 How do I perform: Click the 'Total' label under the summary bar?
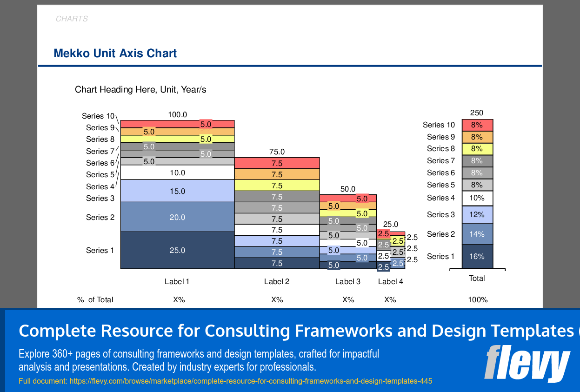pyautogui.click(x=477, y=278)
